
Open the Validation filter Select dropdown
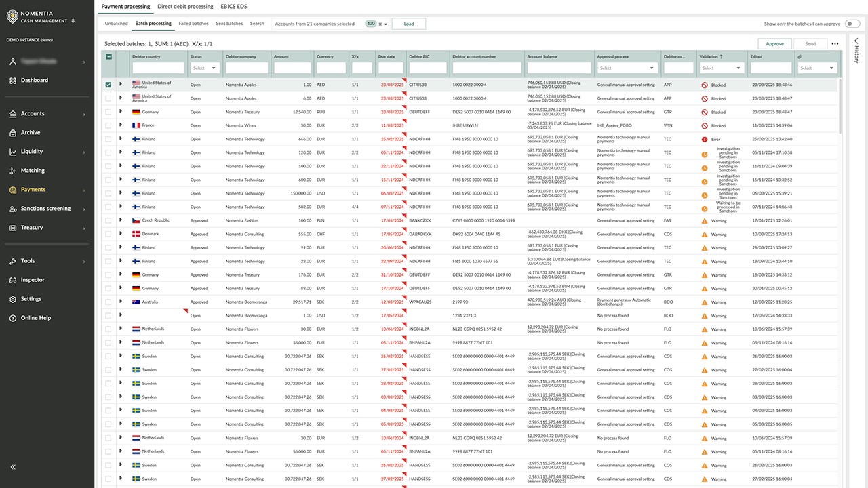(x=722, y=68)
